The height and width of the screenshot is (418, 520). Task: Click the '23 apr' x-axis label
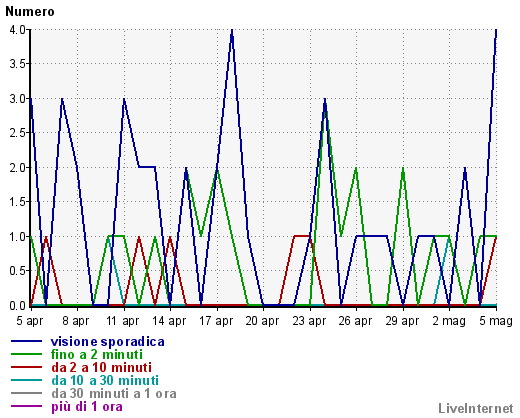tap(309, 321)
